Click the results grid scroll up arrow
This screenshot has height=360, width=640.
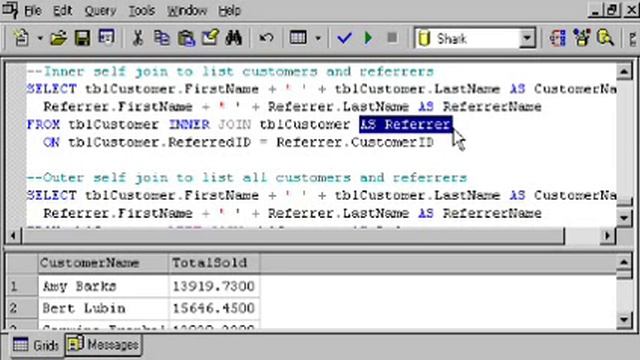pos(624,262)
